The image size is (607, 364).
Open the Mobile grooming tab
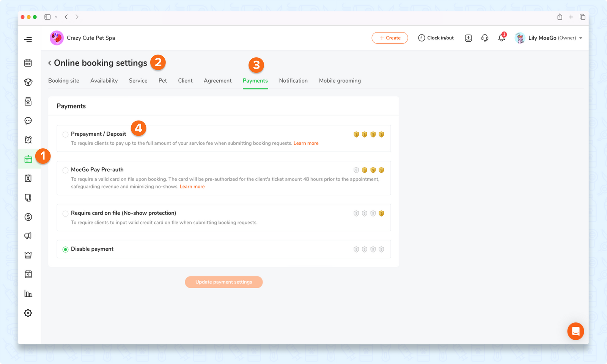[x=340, y=80]
